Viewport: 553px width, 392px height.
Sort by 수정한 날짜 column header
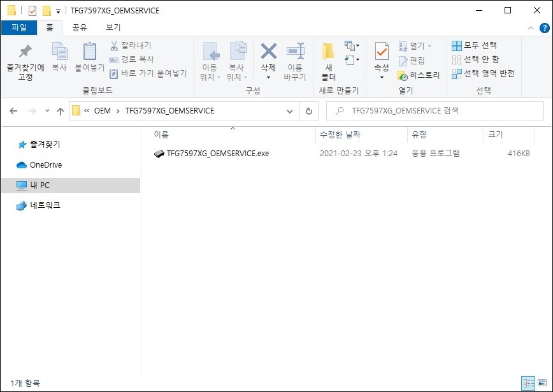point(340,134)
